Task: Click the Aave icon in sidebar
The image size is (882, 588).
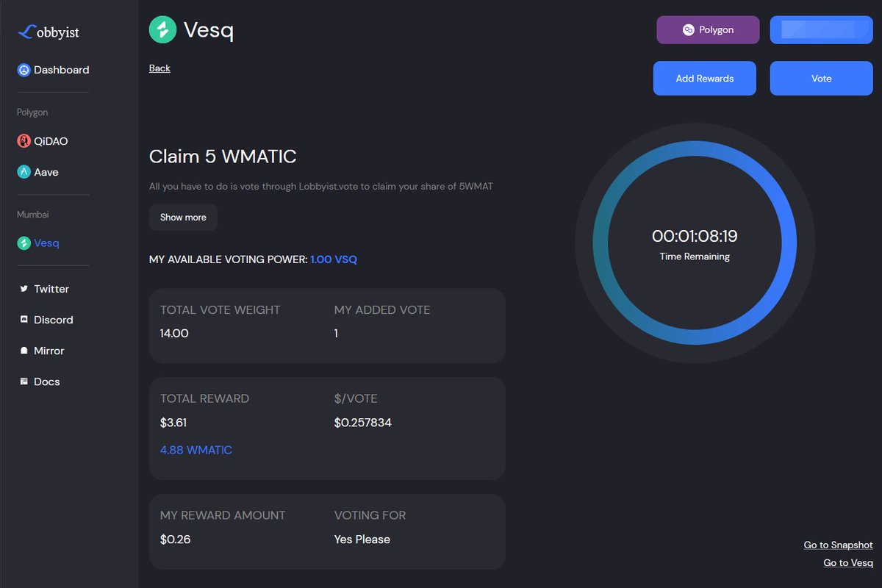Action: [x=24, y=172]
